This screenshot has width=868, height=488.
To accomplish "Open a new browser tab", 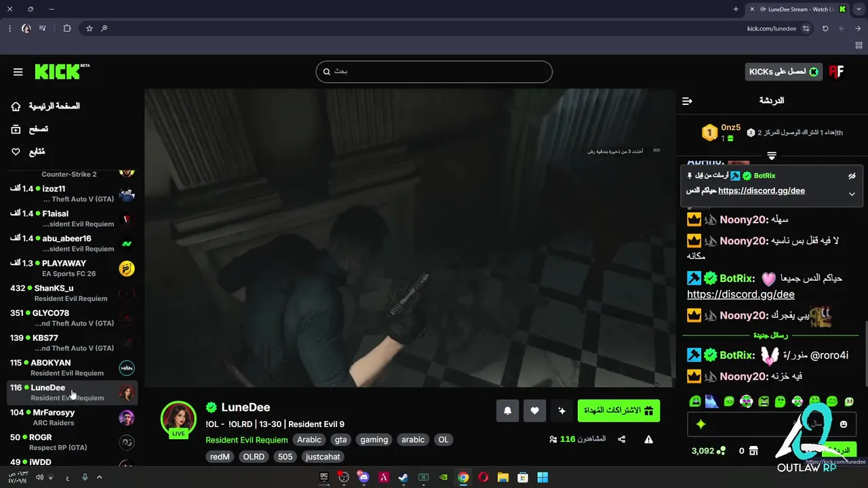I will [x=736, y=9].
